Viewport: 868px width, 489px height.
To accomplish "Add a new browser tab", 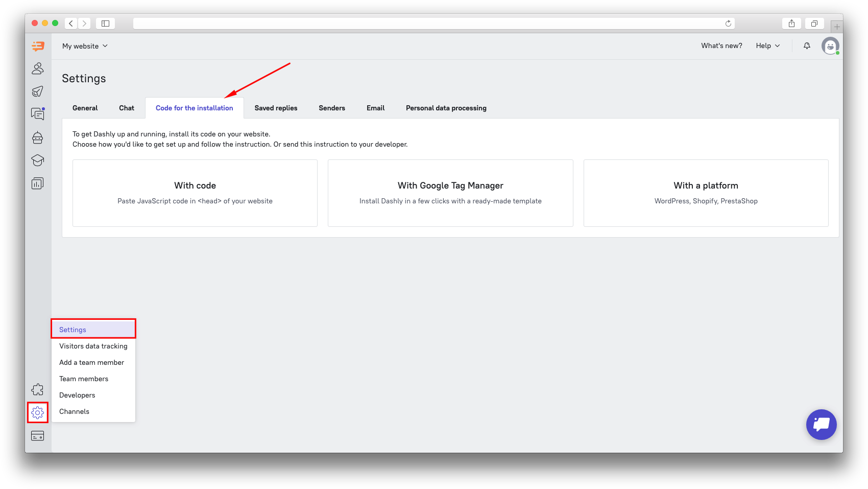I will click(837, 27).
